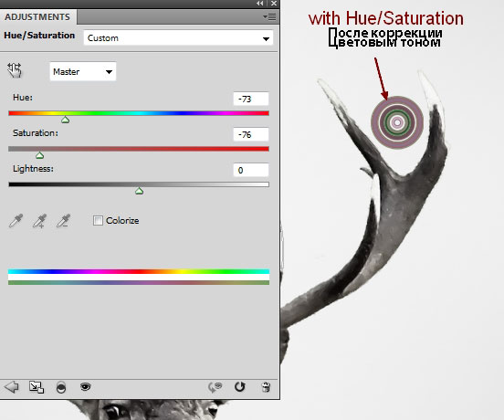Select the Subtract from Sample eyedropper
The height and width of the screenshot is (420, 504).
[63, 221]
